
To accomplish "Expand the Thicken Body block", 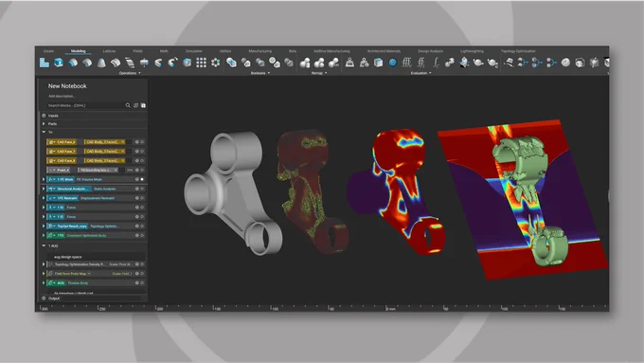I will [x=44, y=282].
